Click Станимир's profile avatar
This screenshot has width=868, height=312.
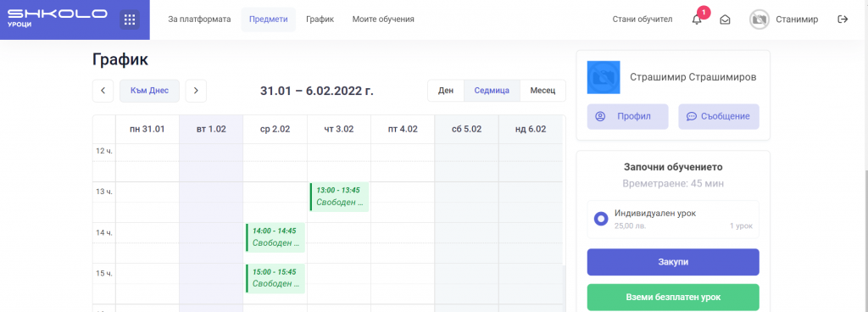(759, 19)
